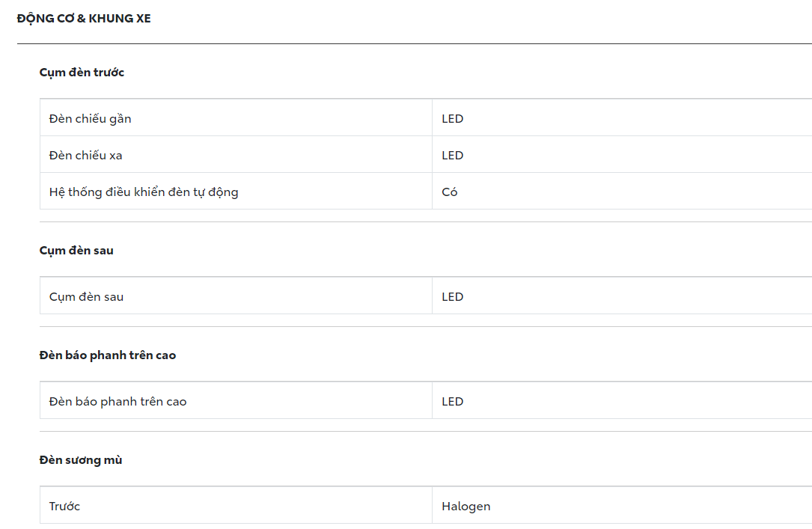812x529 pixels.
Task: Select the Trước row label
Action: (x=64, y=507)
